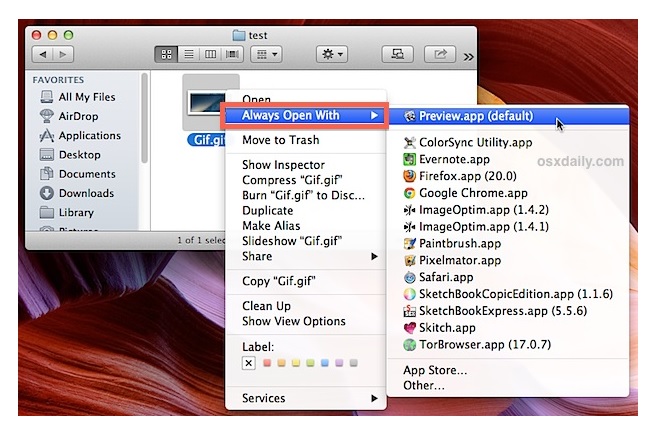Apply the blue label color
This screenshot has width=658, height=432.
pyautogui.click(x=325, y=363)
